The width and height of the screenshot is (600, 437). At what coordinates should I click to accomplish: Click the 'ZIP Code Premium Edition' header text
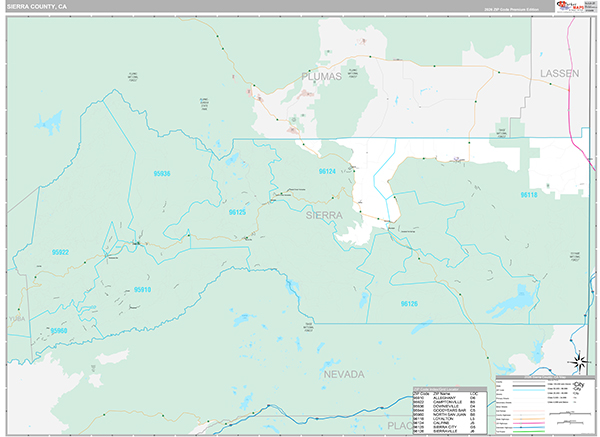tap(511, 10)
